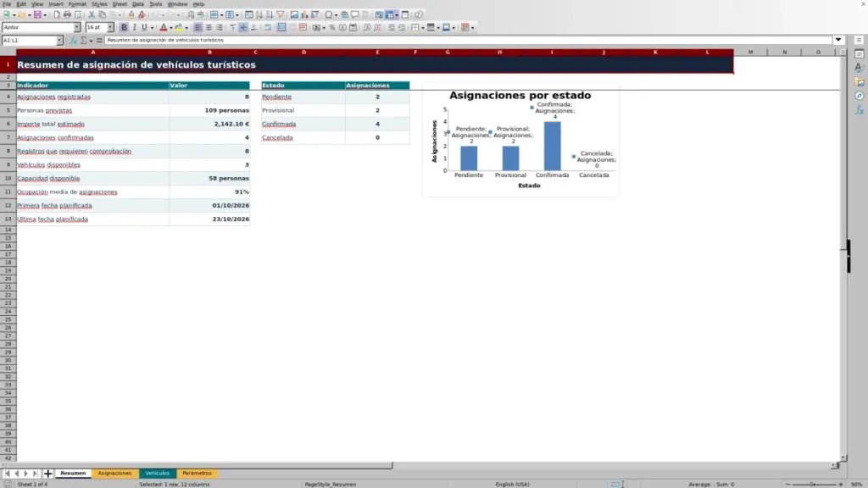
Task: Open the Name Box dropdown arrow
Action: (59, 41)
